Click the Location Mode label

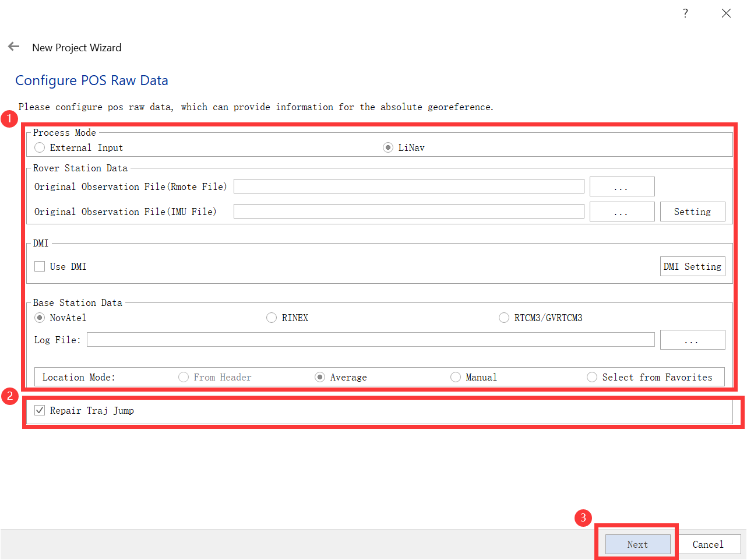click(x=79, y=377)
